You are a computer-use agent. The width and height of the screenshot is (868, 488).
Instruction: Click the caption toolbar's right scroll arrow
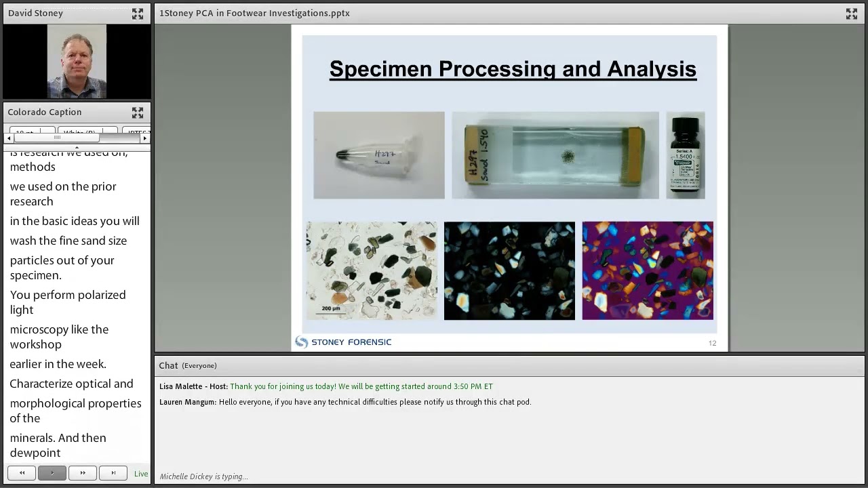point(144,138)
